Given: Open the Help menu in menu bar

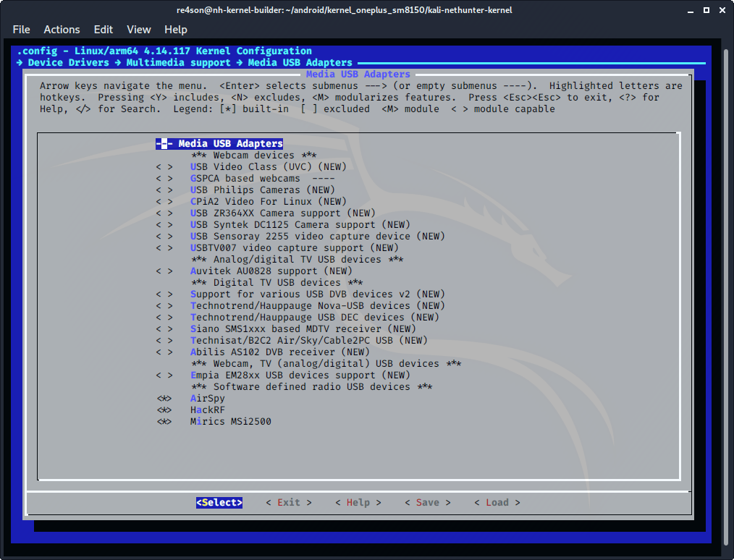Looking at the screenshot, I should (176, 30).
